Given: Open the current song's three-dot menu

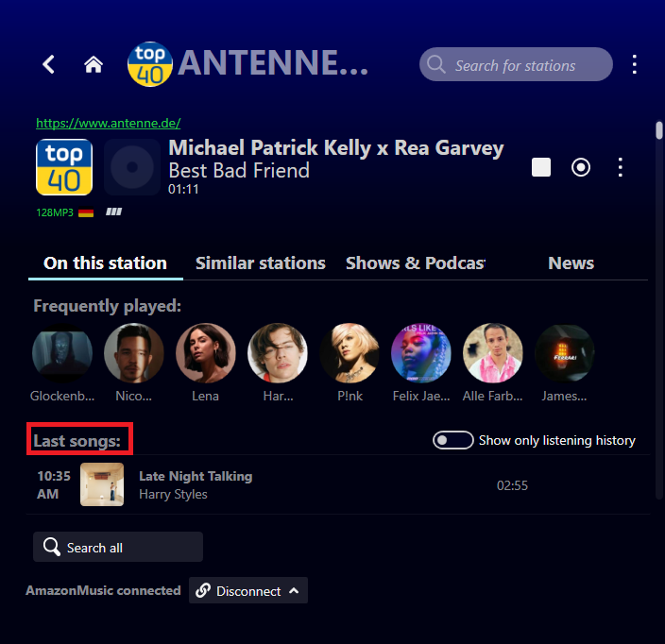Looking at the screenshot, I should coord(621,167).
